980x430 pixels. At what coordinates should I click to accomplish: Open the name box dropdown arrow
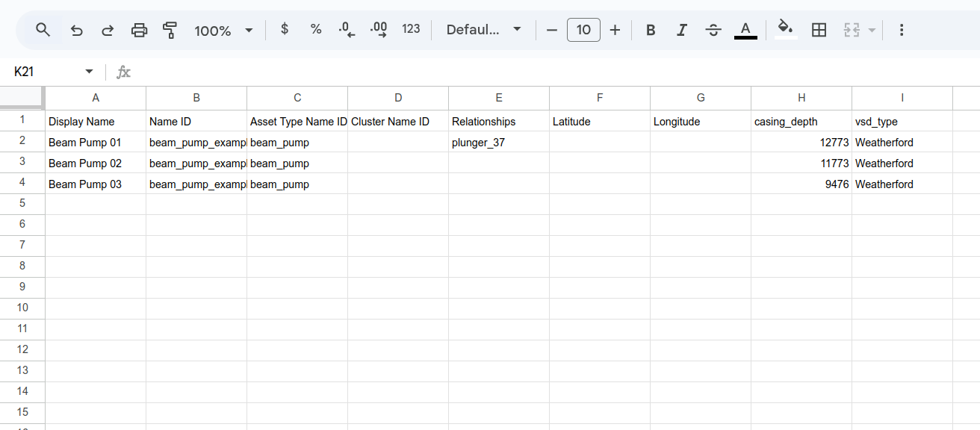(x=90, y=72)
